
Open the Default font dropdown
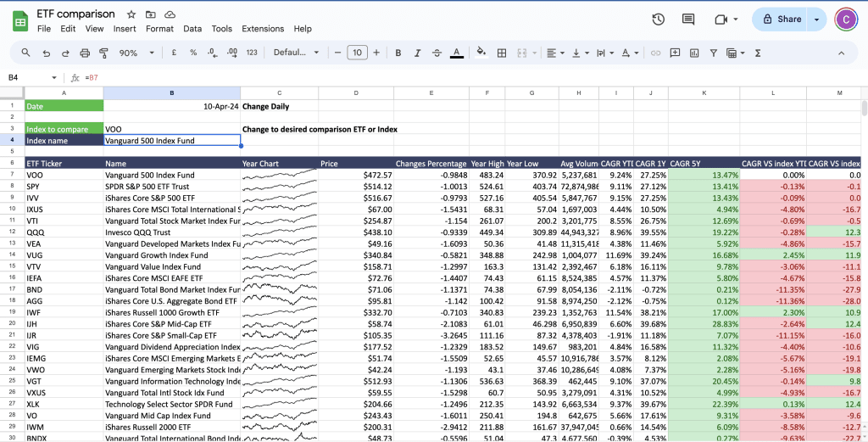295,53
